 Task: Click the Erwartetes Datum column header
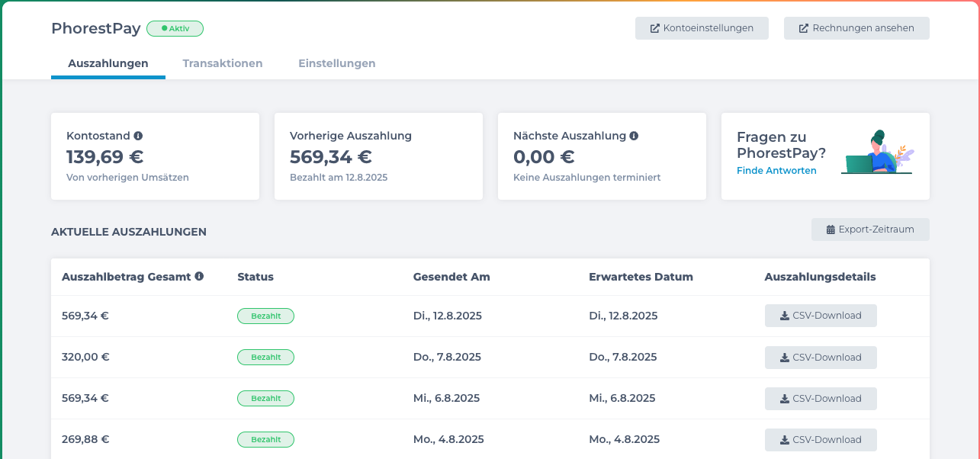pos(641,277)
